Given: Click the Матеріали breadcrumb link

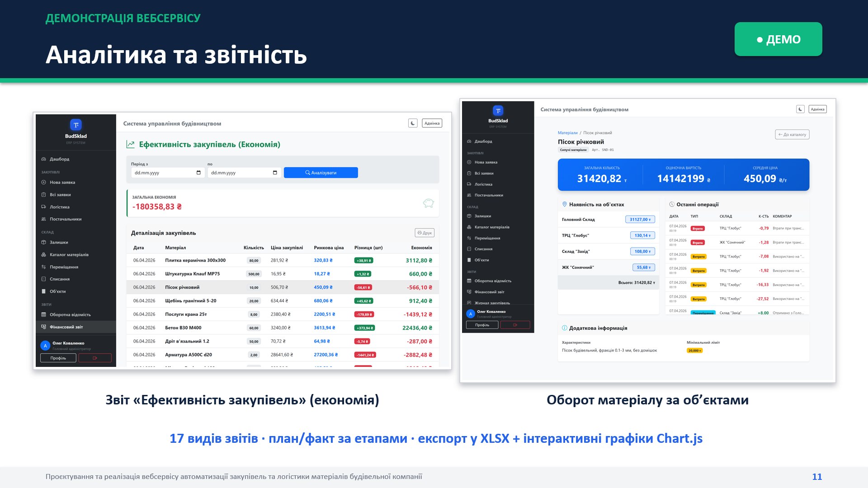Looking at the screenshot, I should 567,133.
